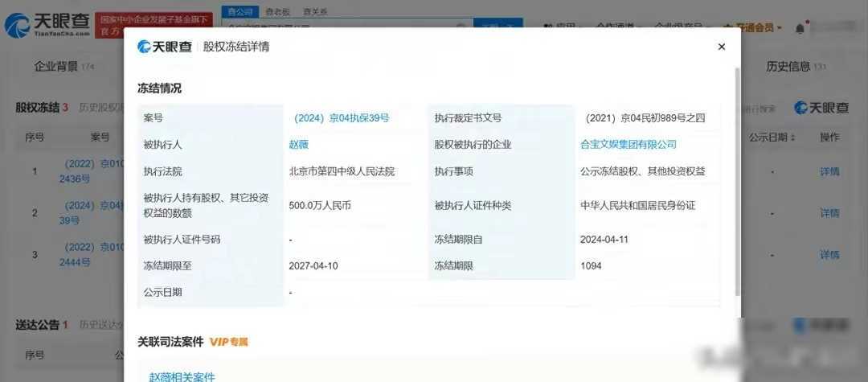Viewport: 868px width, 382px height.
Task: Select the 查关系 search tab
Action: (315, 11)
